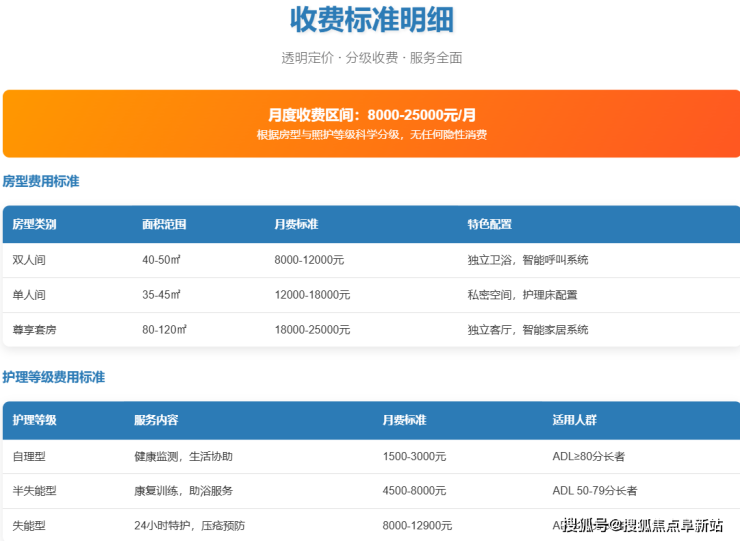Image resolution: width=740 pixels, height=541 pixels.
Task: Select the 双人间 row label
Action: pyautogui.click(x=29, y=260)
